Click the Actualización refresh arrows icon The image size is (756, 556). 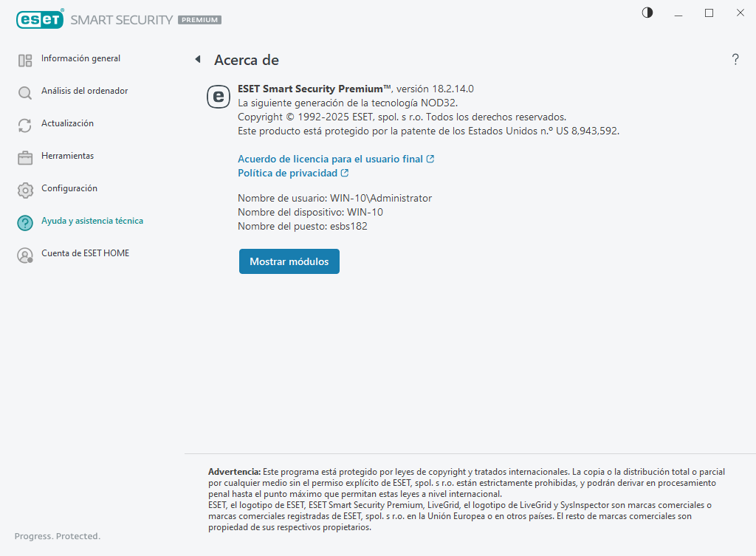[25, 126]
